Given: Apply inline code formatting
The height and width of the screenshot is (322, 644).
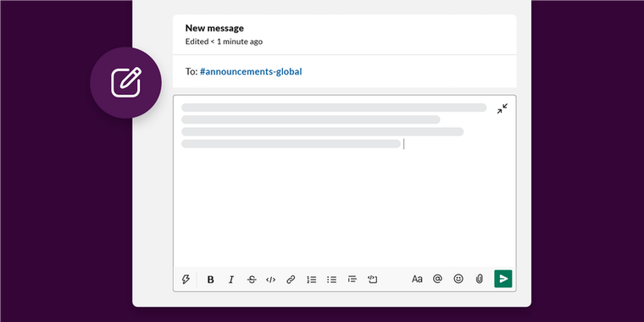Looking at the screenshot, I should tap(270, 280).
